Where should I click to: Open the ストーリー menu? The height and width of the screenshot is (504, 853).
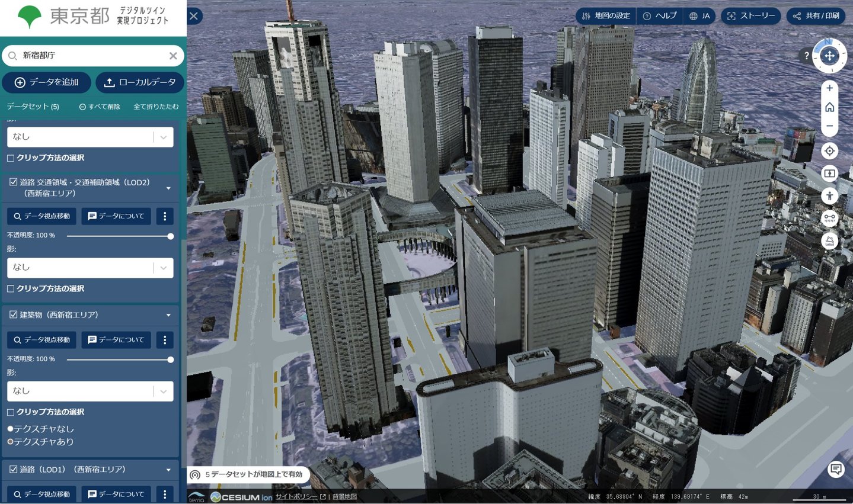(750, 16)
